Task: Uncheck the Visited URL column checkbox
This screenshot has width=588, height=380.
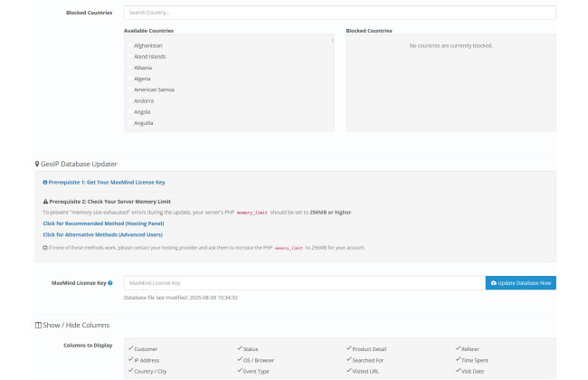Action: 349,370
